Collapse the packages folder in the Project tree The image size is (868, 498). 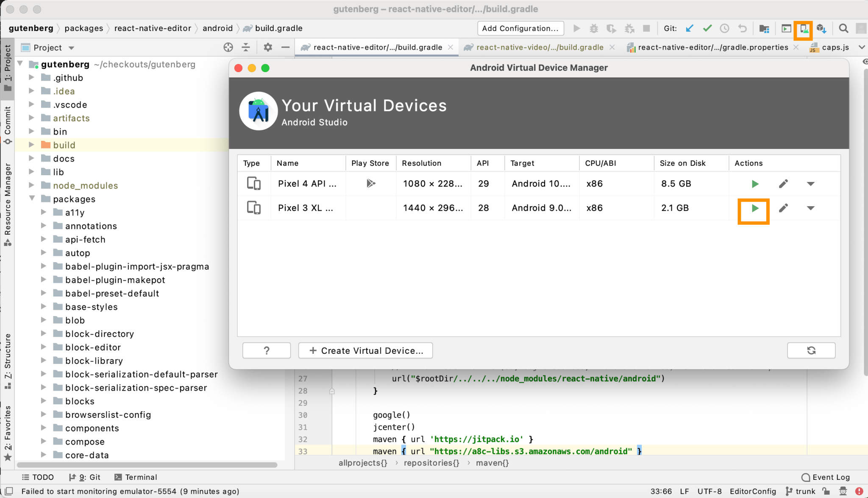[x=32, y=199]
